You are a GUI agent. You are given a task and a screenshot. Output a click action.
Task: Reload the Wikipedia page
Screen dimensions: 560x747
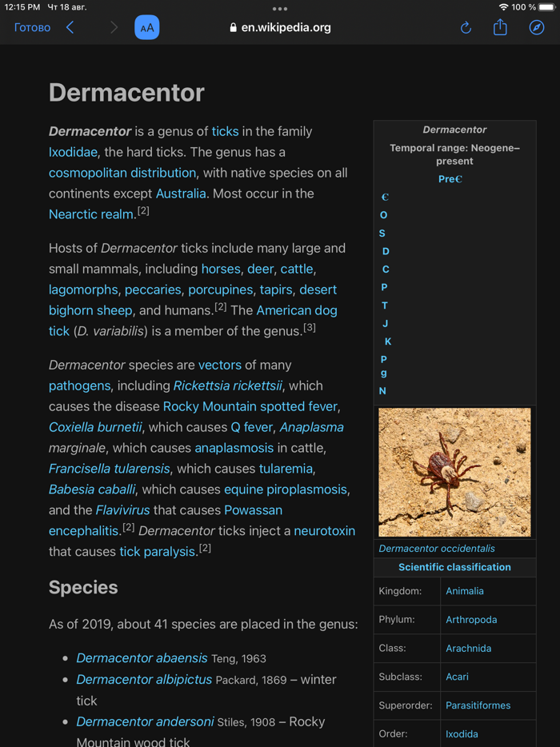click(x=466, y=26)
